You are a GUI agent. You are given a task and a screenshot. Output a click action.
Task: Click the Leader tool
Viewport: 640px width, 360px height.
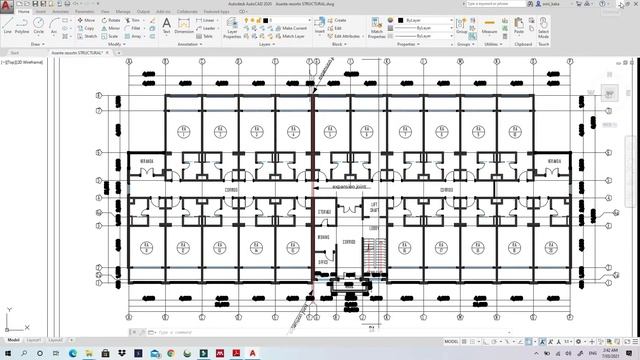(x=206, y=28)
